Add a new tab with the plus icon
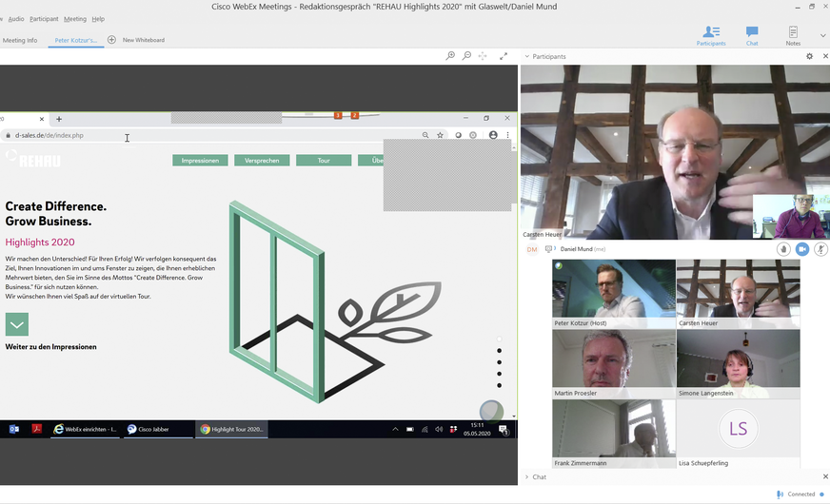The height and width of the screenshot is (504, 830). (x=111, y=40)
